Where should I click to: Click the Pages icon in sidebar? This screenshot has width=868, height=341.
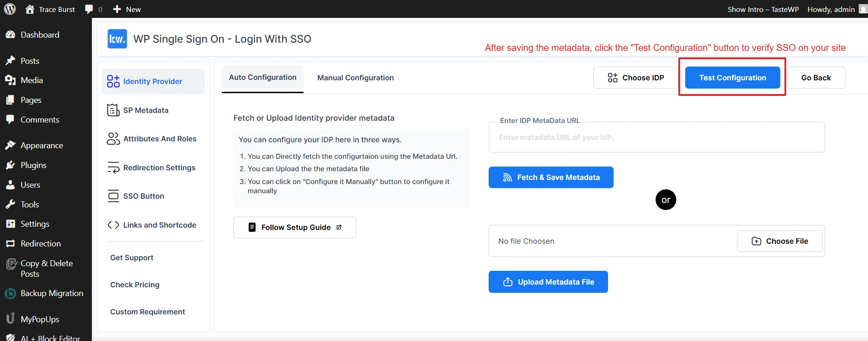10,100
